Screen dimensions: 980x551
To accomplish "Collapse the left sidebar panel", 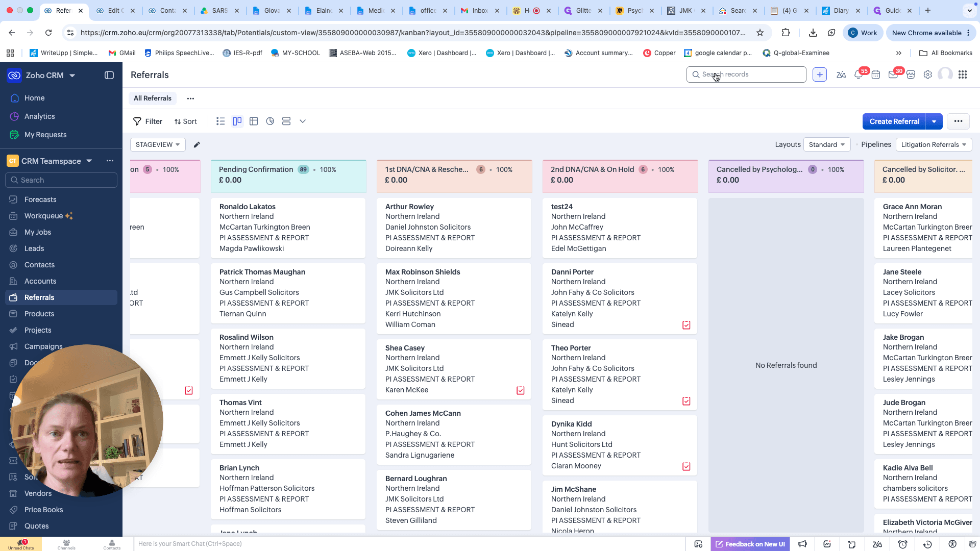I will pos(109,75).
